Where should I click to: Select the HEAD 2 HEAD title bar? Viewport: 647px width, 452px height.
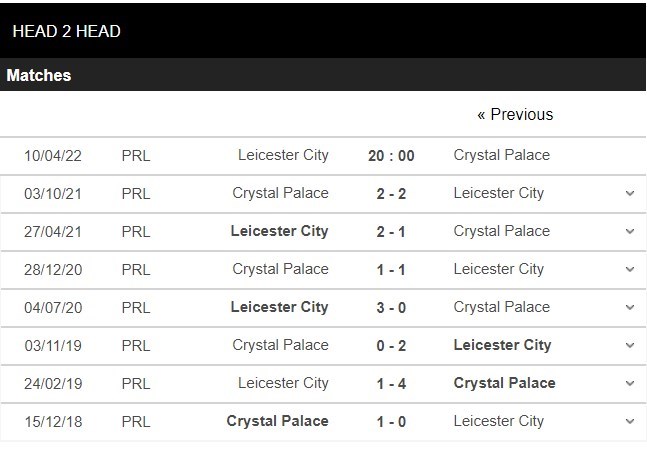coord(323,31)
